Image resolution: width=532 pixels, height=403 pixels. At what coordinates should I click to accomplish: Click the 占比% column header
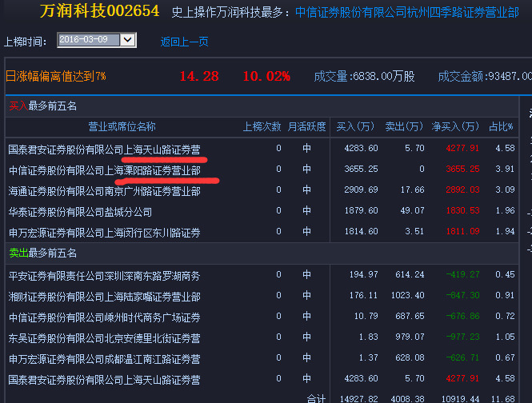tap(501, 126)
